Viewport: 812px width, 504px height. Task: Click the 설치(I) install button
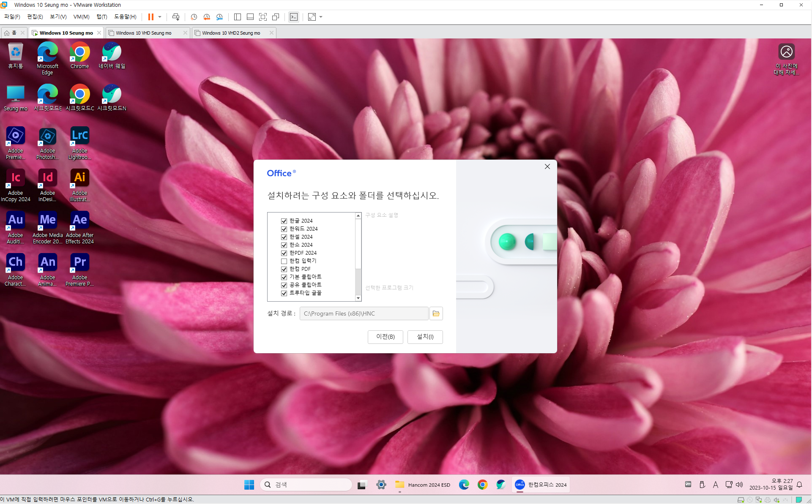pos(425,337)
